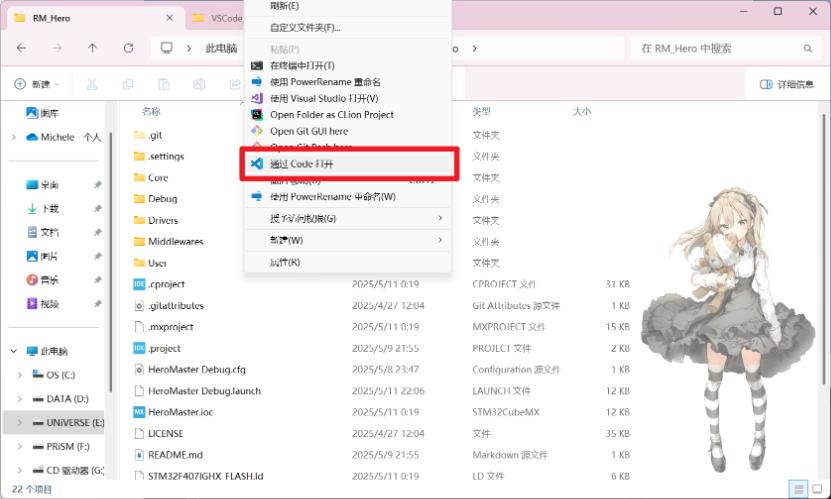Image resolution: width=831 pixels, height=499 pixels.
Task: Choose 刷新(E) in context menu
Action: coord(347,6)
